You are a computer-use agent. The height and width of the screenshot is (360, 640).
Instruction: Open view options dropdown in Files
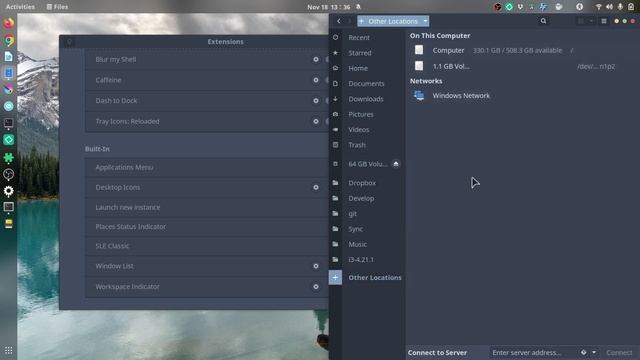point(591,21)
